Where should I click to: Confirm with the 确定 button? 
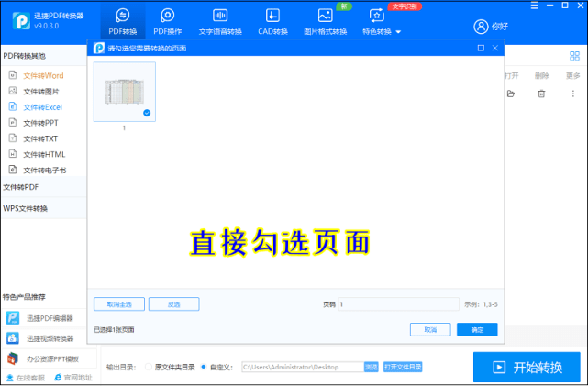pyautogui.click(x=477, y=330)
